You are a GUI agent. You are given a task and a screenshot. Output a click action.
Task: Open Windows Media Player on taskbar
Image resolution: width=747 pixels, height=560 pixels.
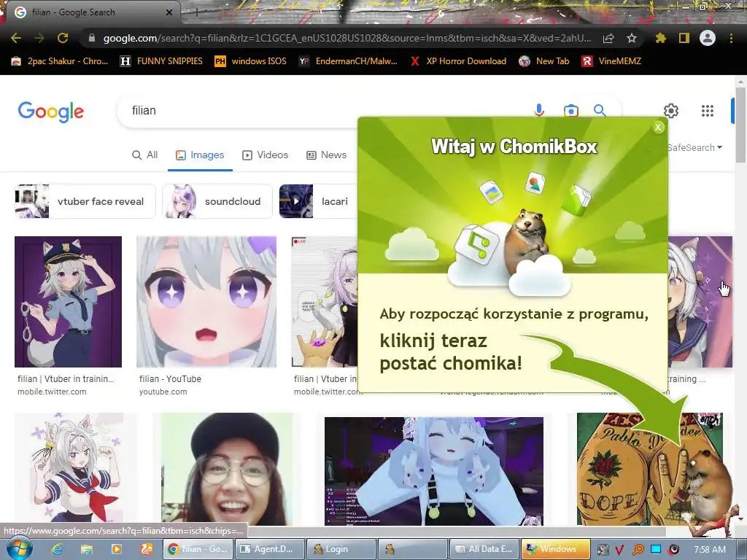coord(116,549)
